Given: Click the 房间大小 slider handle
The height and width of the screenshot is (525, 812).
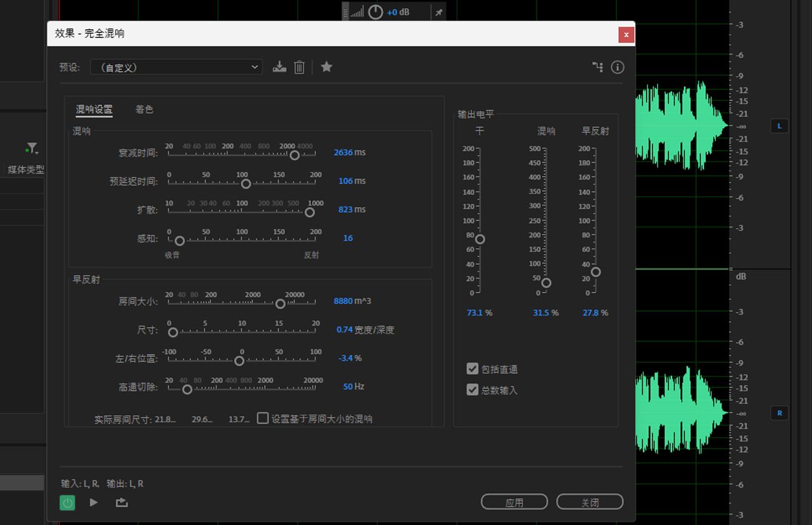Looking at the screenshot, I should (x=280, y=304).
